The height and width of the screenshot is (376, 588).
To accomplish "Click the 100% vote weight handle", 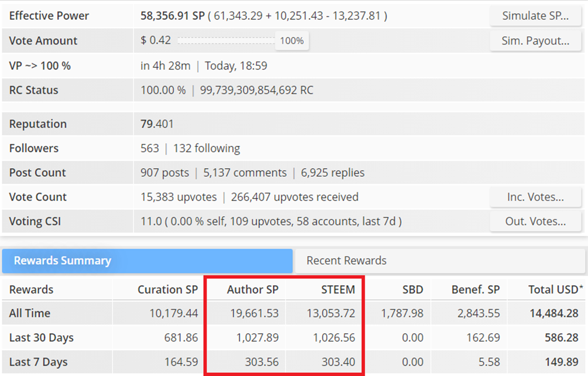I will point(292,40).
